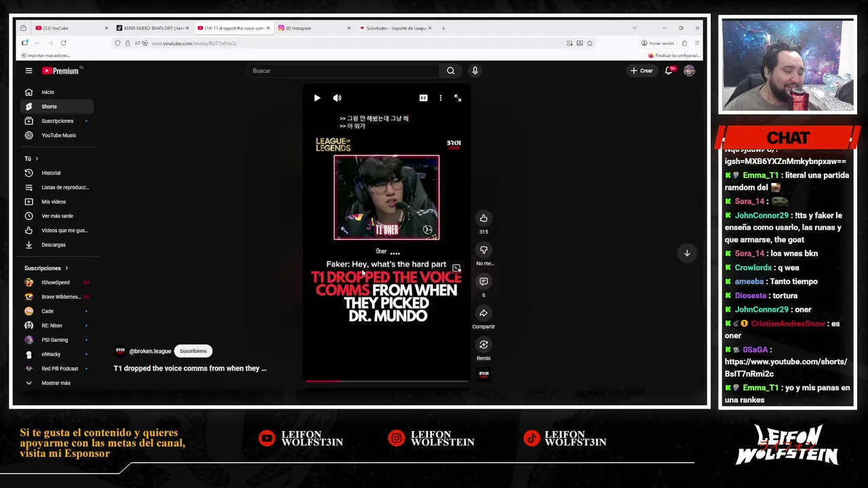Open the Brave Wilderness subscription
868x488 pixels.
coord(57,297)
